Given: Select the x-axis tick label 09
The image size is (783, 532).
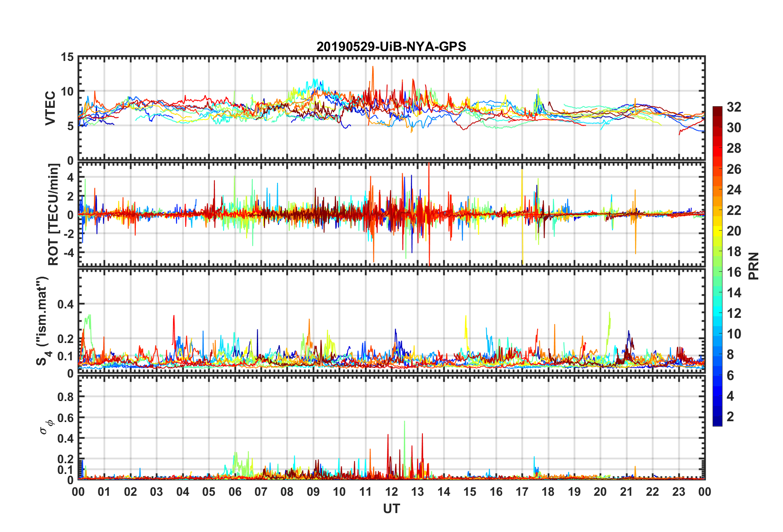Looking at the screenshot, I should [313, 492].
